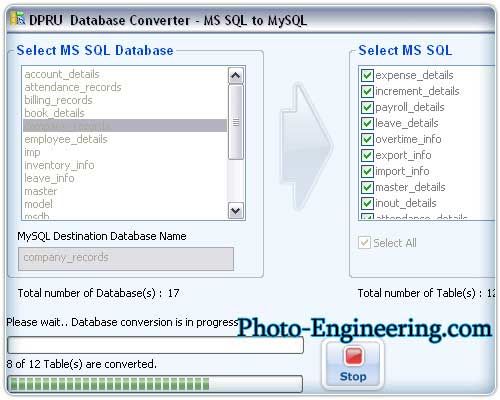Click the red Stop icon
The image size is (500, 400).
[353, 356]
